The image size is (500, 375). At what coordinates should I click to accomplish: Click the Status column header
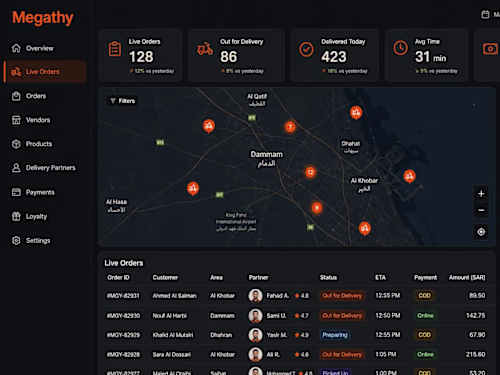tap(328, 277)
